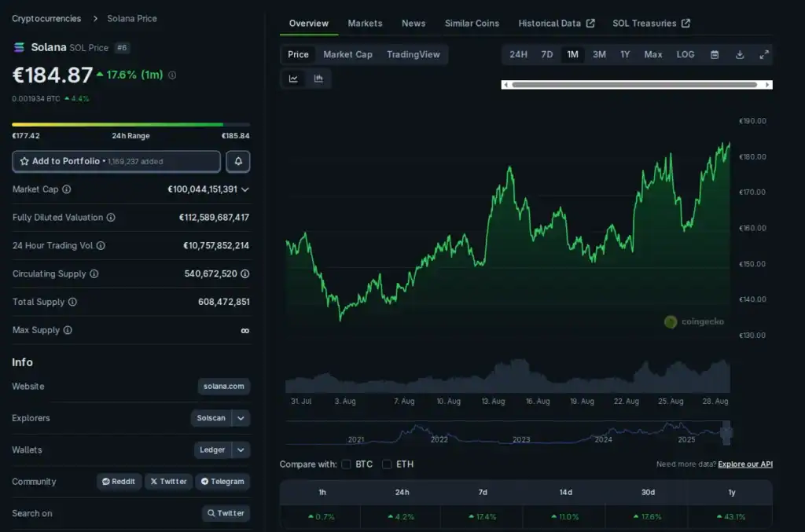
Task: Select the Price chart tab
Action: [x=298, y=54]
